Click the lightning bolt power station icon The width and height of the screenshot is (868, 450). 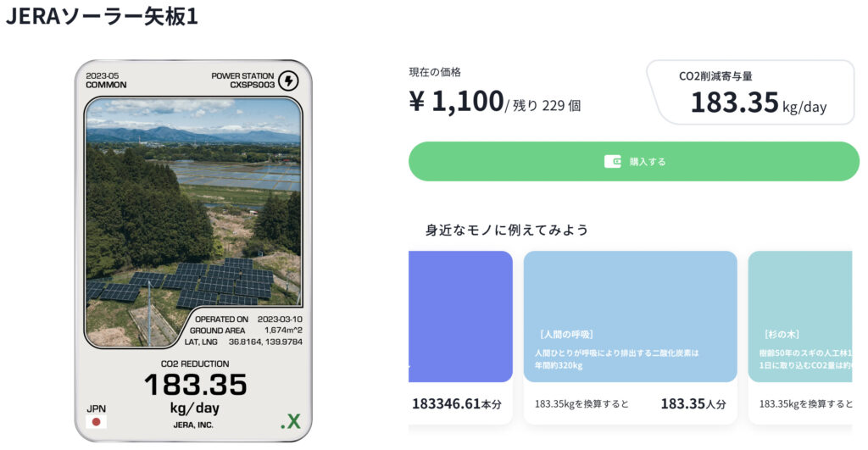tap(289, 81)
